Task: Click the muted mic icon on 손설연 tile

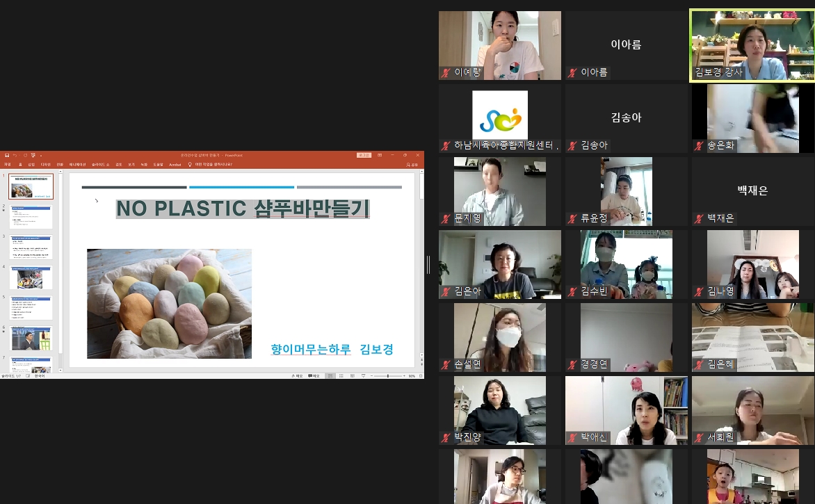Action: (x=446, y=365)
